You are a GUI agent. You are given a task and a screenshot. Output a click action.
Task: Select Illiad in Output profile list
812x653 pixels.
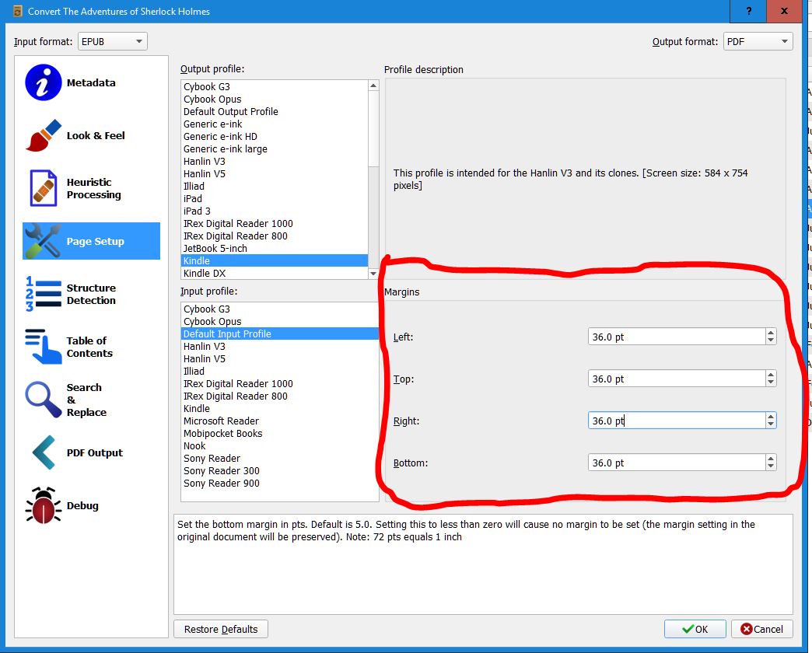coord(275,187)
